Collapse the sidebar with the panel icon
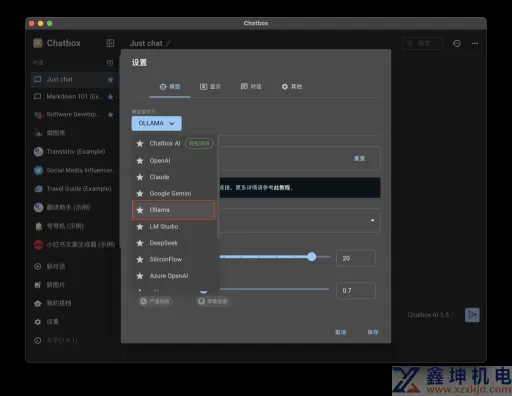 coord(110,43)
